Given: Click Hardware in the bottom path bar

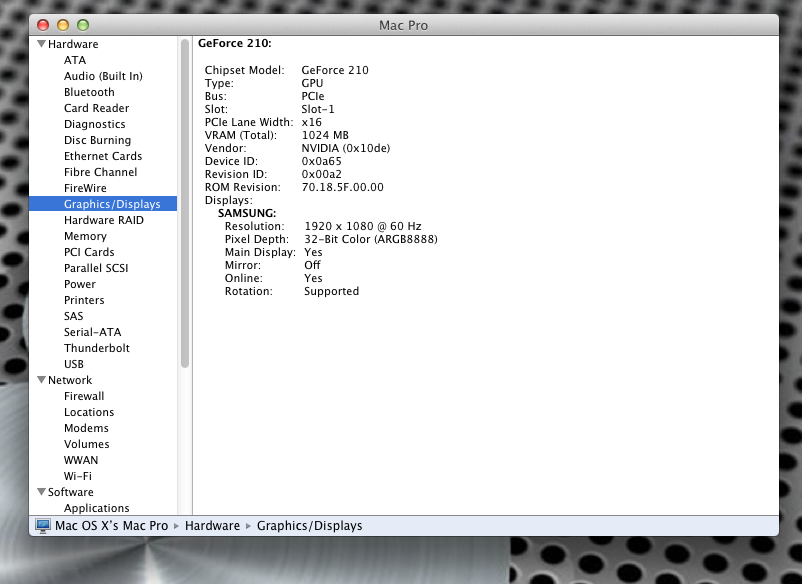Looking at the screenshot, I should tap(212, 526).
